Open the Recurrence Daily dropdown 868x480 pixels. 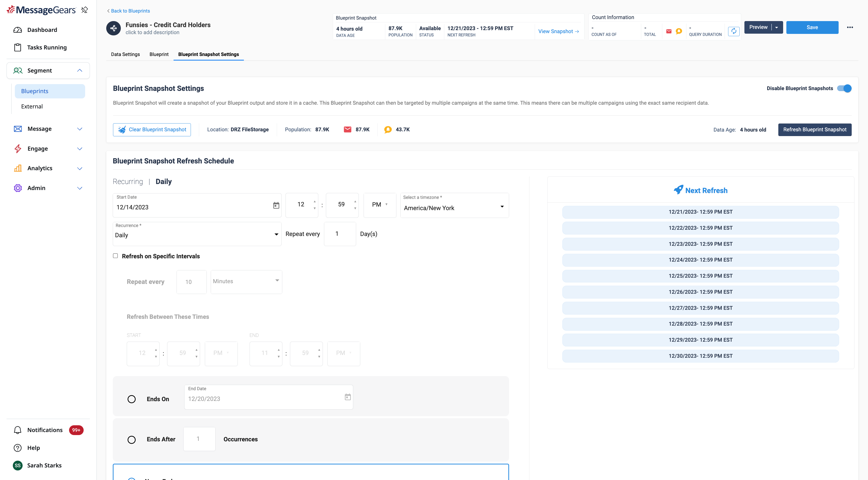pos(197,234)
